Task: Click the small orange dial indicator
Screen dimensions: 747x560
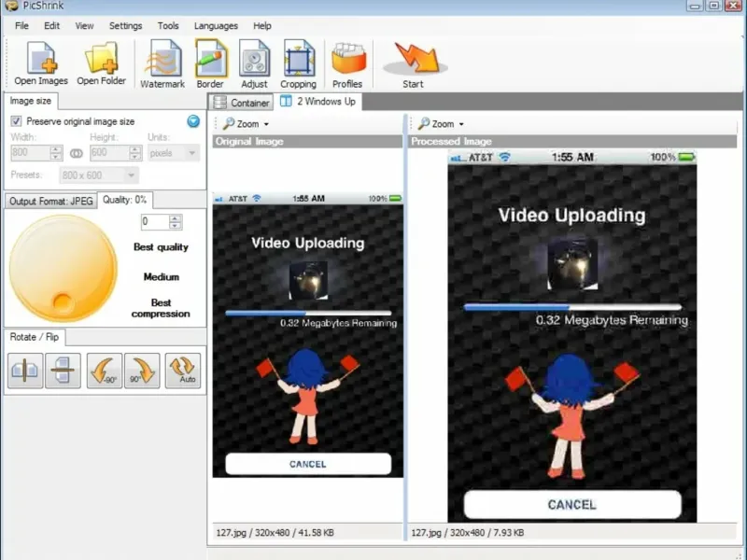Action: click(63, 301)
